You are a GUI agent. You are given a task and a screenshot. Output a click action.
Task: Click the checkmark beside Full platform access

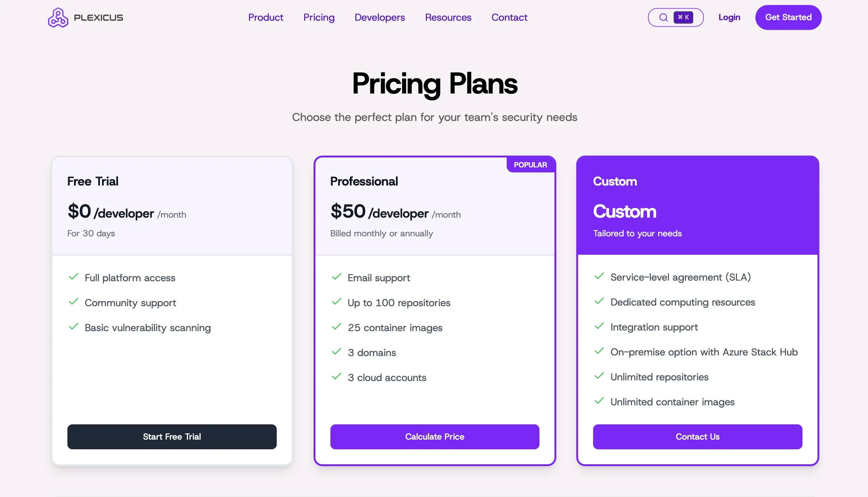point(73,277)
